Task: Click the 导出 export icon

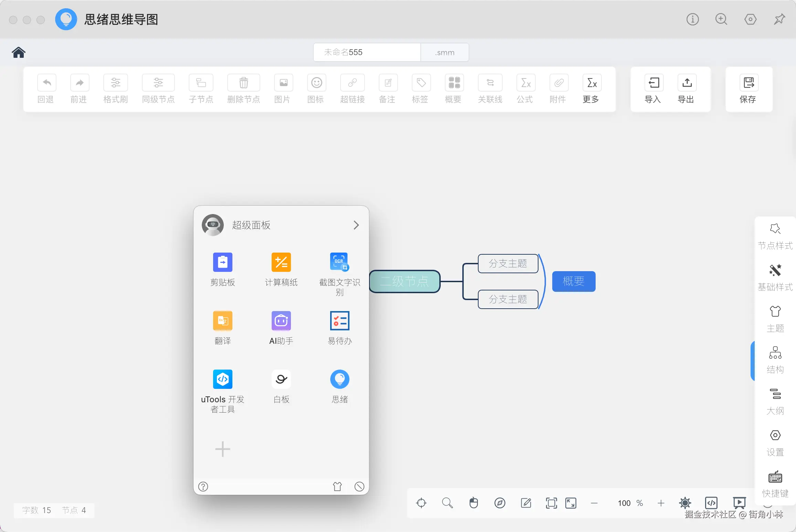Action: (x=687, y=83)
